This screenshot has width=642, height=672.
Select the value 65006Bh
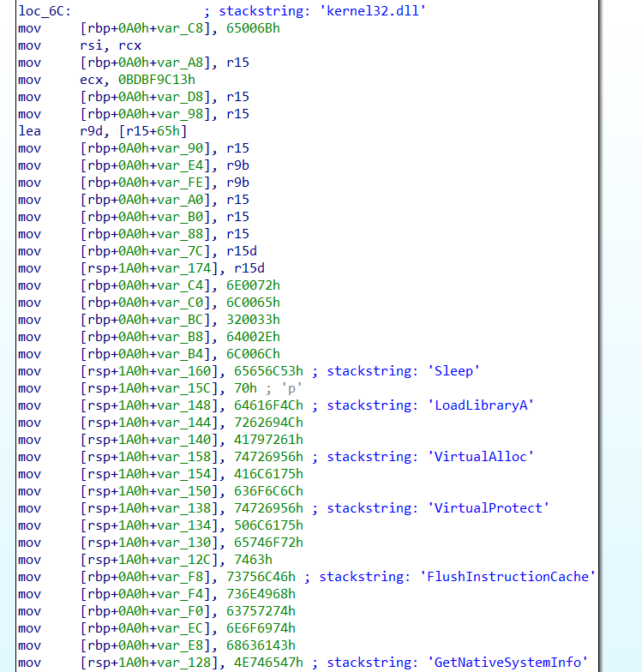coord(254,27)
